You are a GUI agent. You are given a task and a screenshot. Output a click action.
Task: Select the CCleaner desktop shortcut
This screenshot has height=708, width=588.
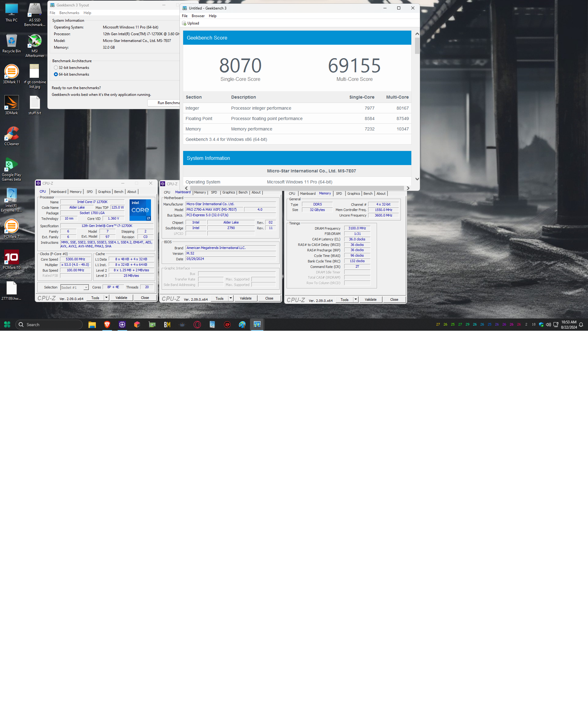click(11, 136)
